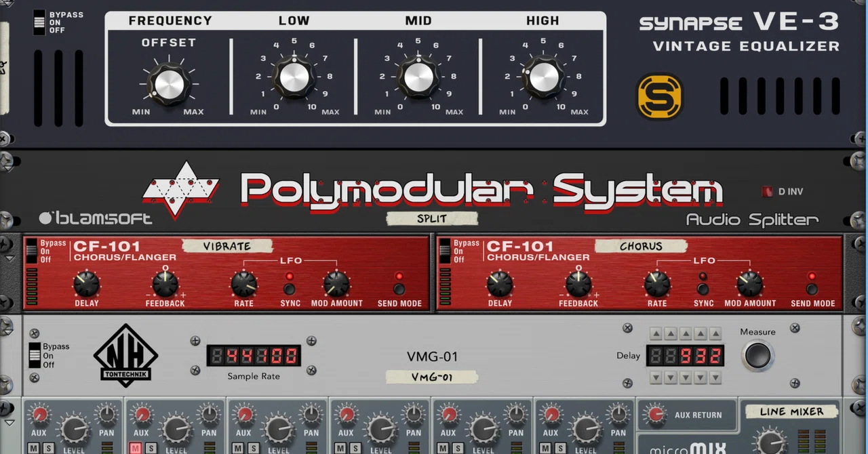Image resolution: width=868 pixels, height=454 pixels.
Task: Click the blamsoft brand logo
Action: [x=96, y=218]
